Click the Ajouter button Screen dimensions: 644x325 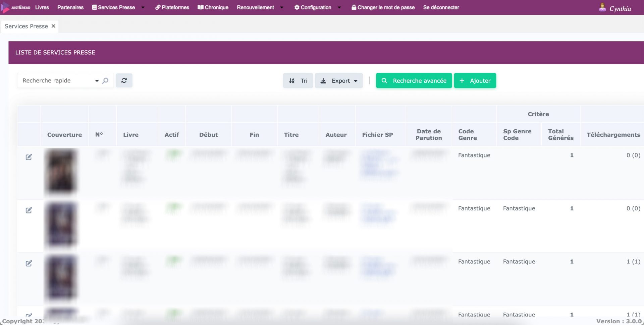coord(475,80)
